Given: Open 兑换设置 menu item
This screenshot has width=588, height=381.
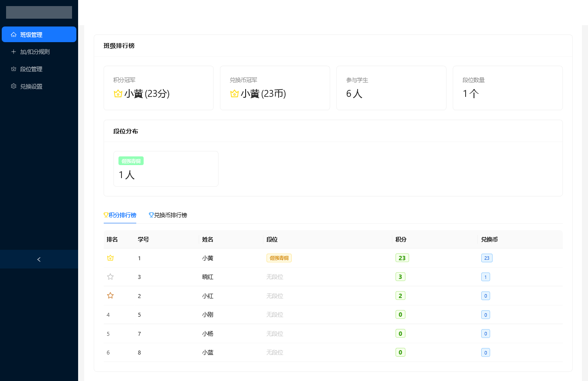Looking at the screenshot, I should (x=39, y=86).
